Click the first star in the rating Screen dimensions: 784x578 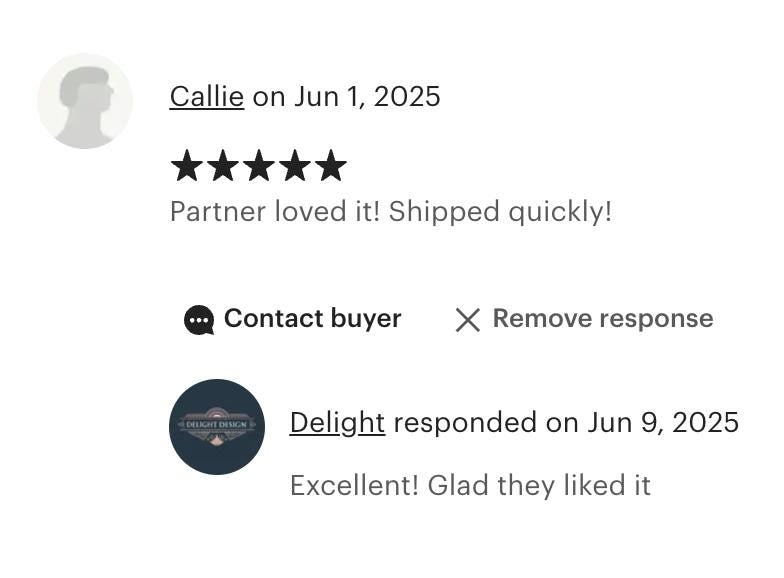(187, 166)
